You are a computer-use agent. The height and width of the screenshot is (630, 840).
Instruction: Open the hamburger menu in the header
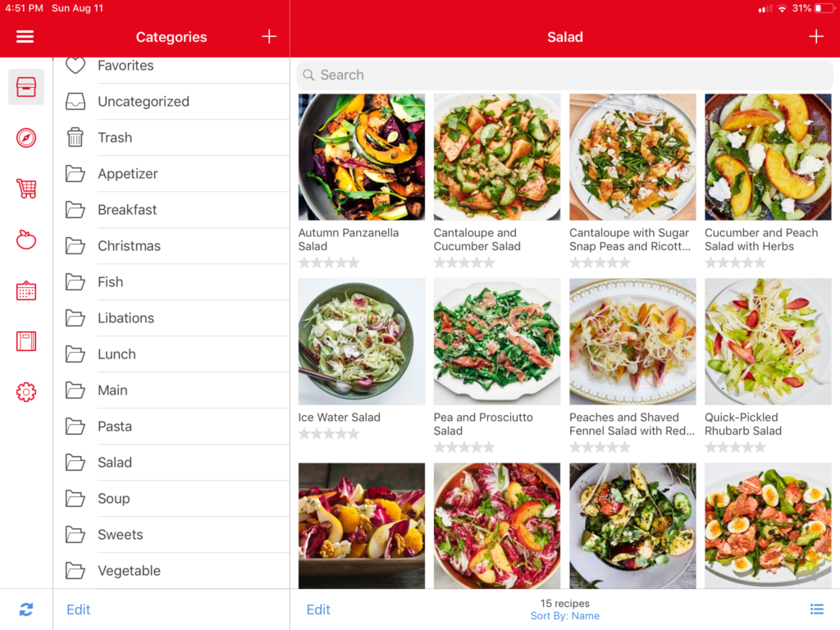tap(25, 37)
